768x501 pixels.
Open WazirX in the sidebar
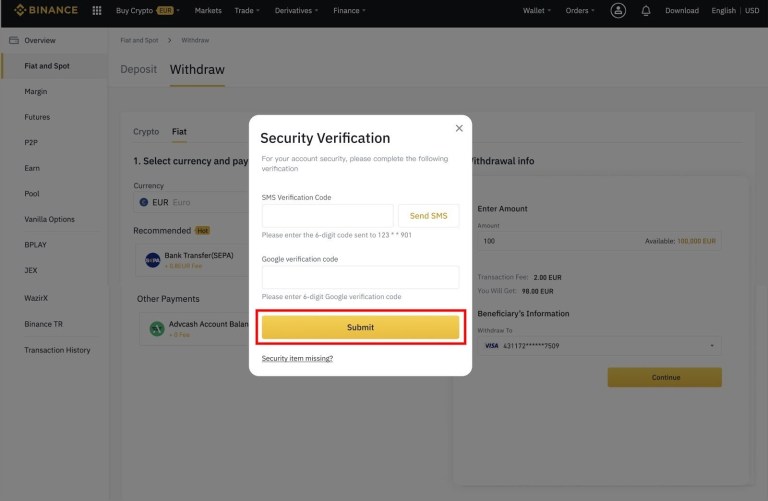click(36, 298)
